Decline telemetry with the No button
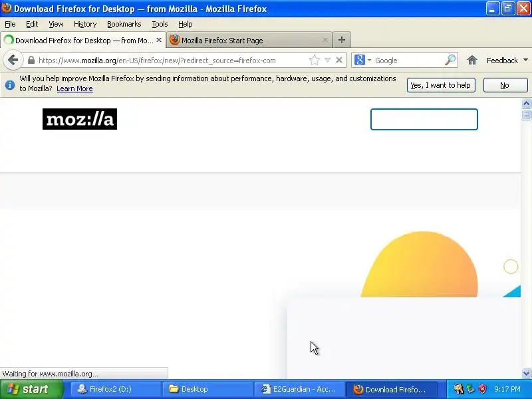Screen dimensions: 532x399 (x=505, y=85)
